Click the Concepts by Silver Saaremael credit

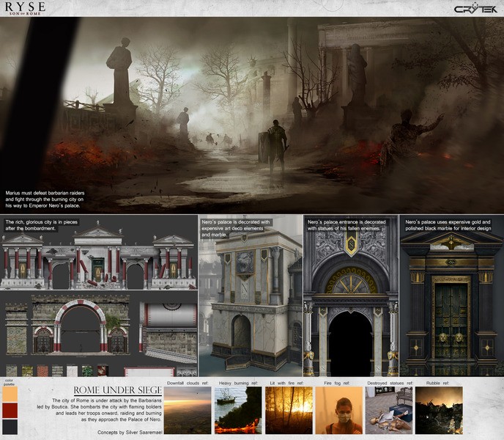point(130,432)
